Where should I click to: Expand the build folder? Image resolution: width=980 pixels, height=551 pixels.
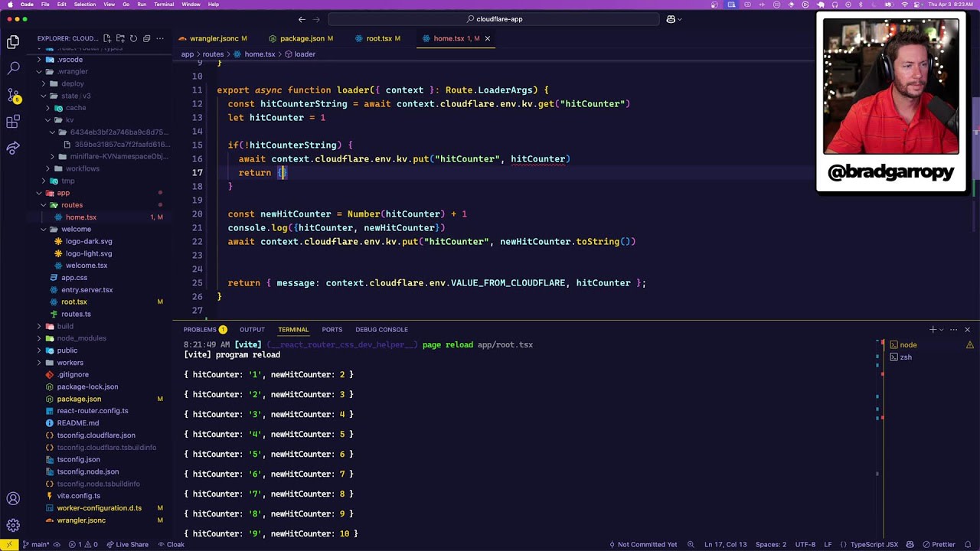(65, 326)
